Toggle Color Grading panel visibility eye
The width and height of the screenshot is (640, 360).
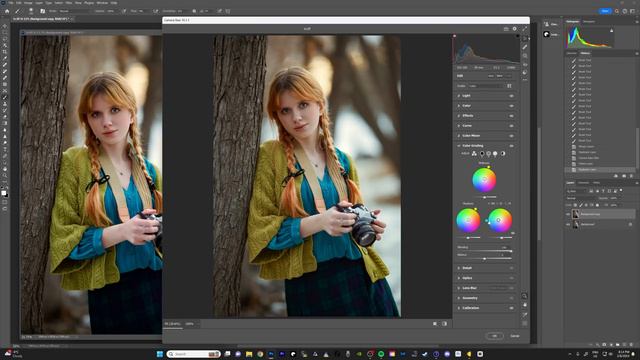click(x=511, y=146)
